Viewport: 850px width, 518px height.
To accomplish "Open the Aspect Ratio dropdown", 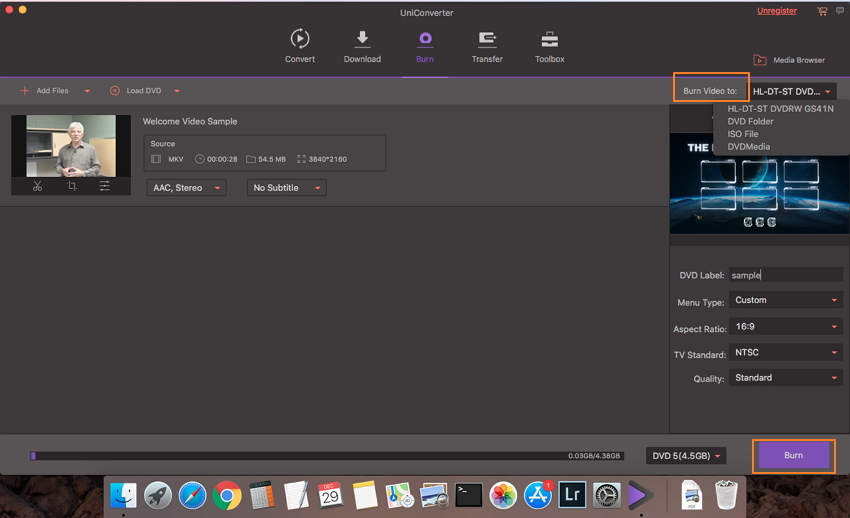I will 785,326.
